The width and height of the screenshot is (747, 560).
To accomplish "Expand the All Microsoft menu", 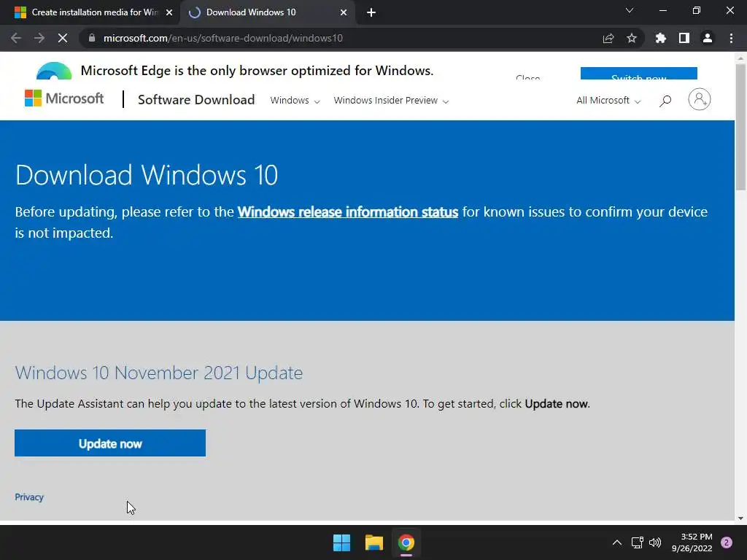I will tap(608, 101).
